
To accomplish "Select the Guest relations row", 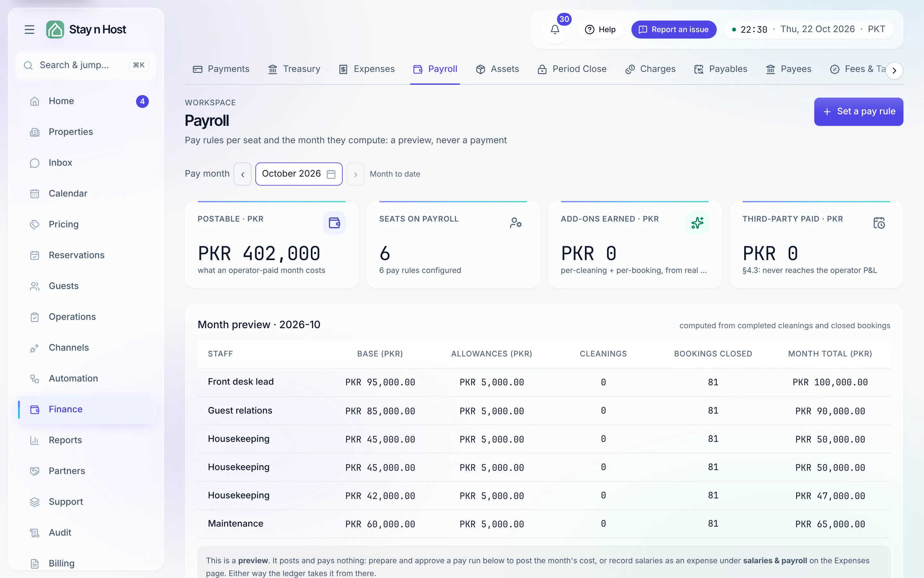I will [544, 411].
